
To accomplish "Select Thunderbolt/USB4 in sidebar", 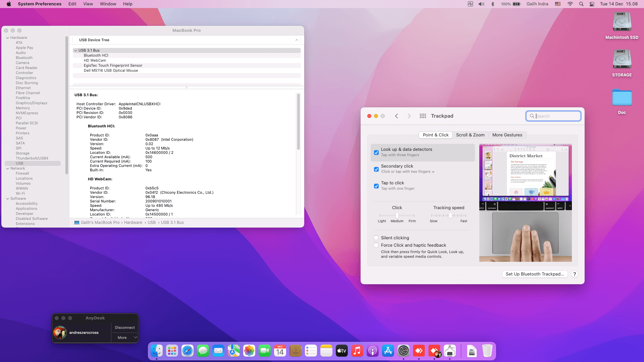I will coord(32,159).
